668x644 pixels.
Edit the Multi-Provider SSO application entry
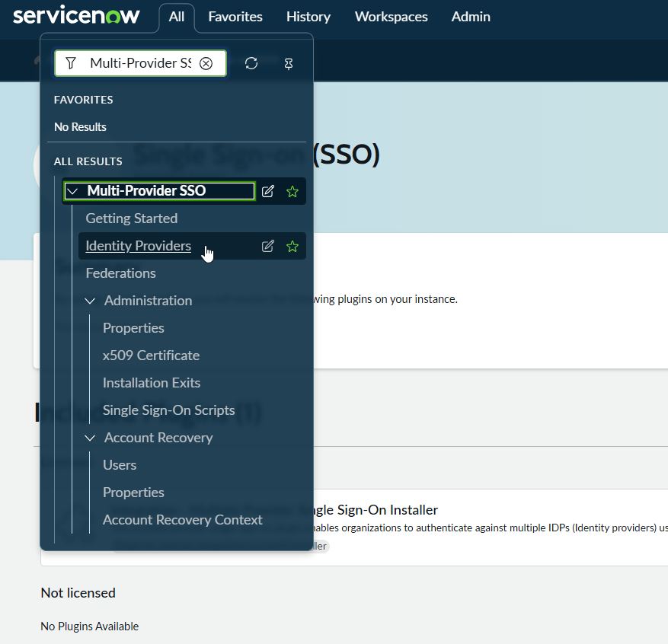coord(268,191)
